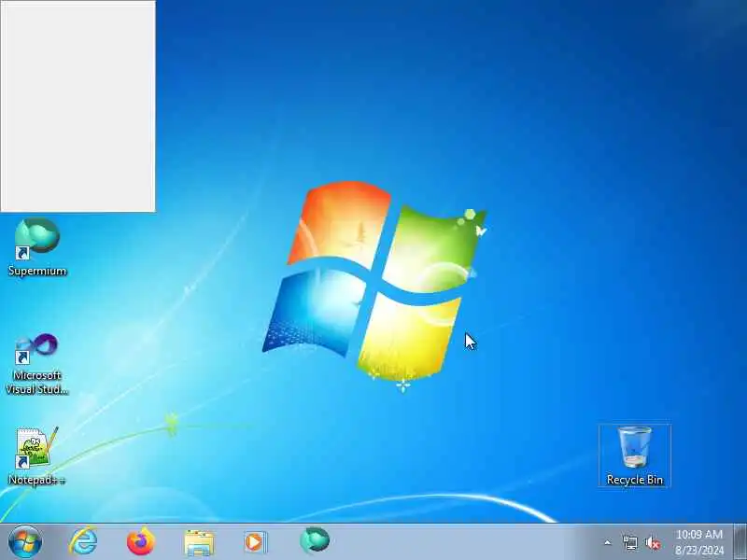747x560 pixels.
Task: Launch Firefox from the taskbar
Action: pos(141,542)
